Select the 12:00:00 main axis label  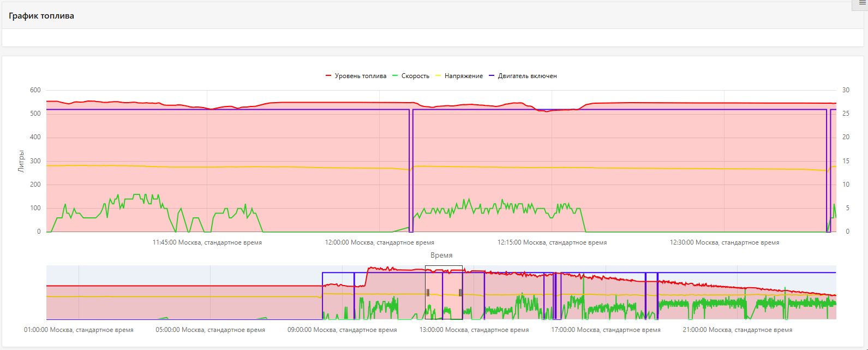[379, 242]
